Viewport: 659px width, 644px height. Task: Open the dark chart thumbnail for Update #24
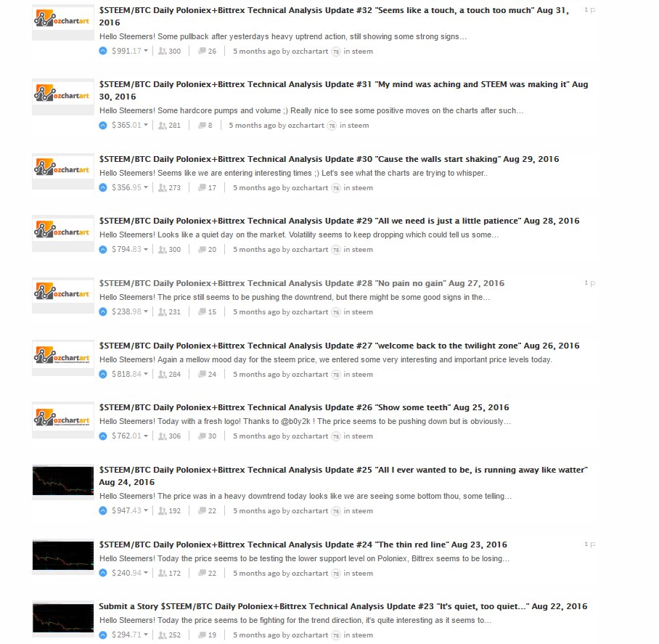coord(63,555)
